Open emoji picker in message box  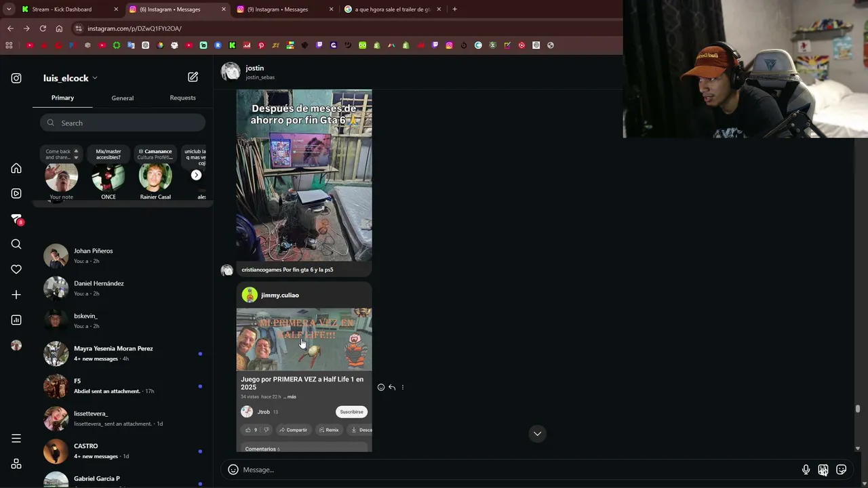pyautogui.click(x=233, y=470)
